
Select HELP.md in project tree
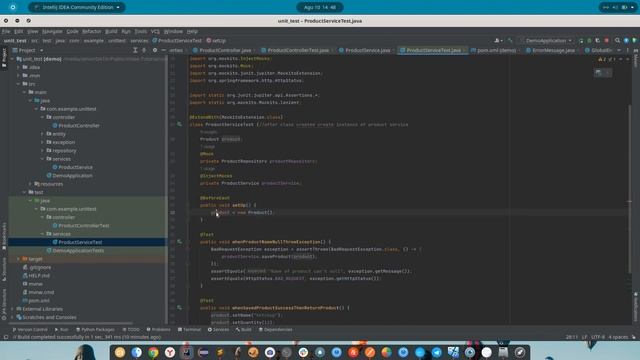coord(39,276)
